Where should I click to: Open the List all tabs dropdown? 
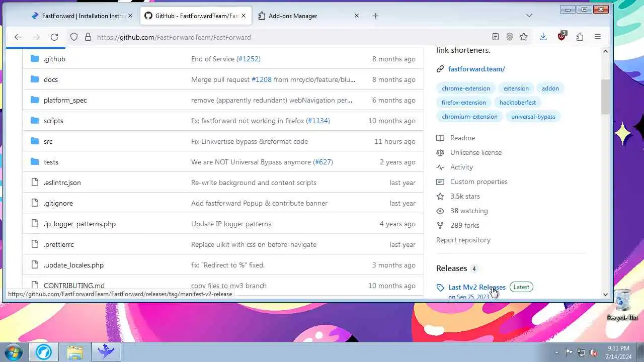tap(529, 16)
